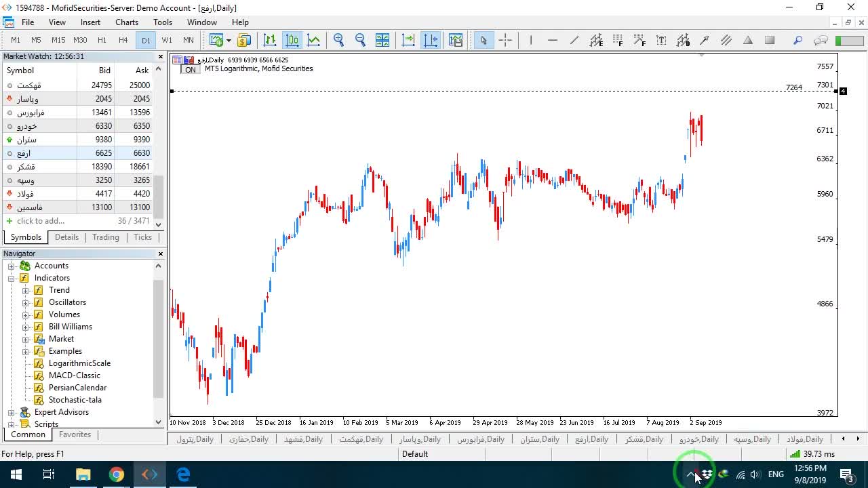The height and width of the screenshot is (488, 868).
Task: Open the Favorites tab in Navigator
Action: point(75,434)
